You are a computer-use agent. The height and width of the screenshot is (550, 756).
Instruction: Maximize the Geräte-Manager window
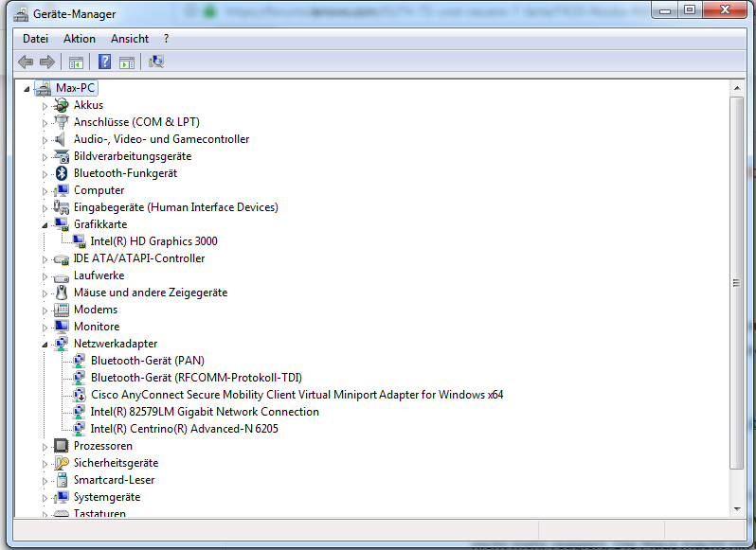(x=690, y=10)
